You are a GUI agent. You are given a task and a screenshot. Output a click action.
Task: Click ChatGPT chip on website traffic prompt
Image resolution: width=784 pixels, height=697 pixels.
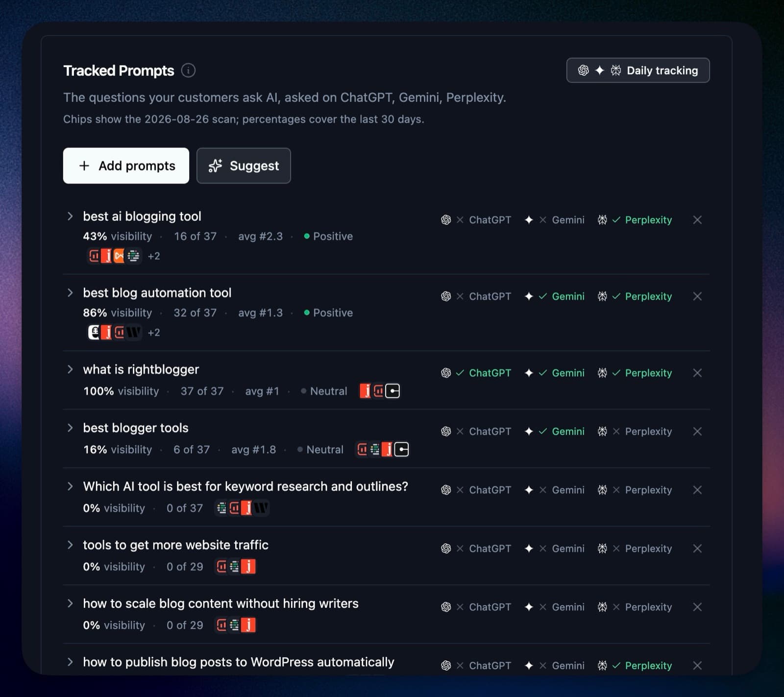tap(476, 549)
